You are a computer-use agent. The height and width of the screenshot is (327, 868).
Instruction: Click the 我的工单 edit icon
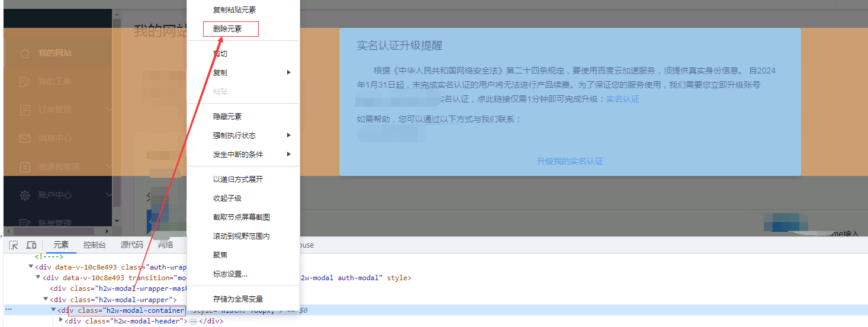24,82
